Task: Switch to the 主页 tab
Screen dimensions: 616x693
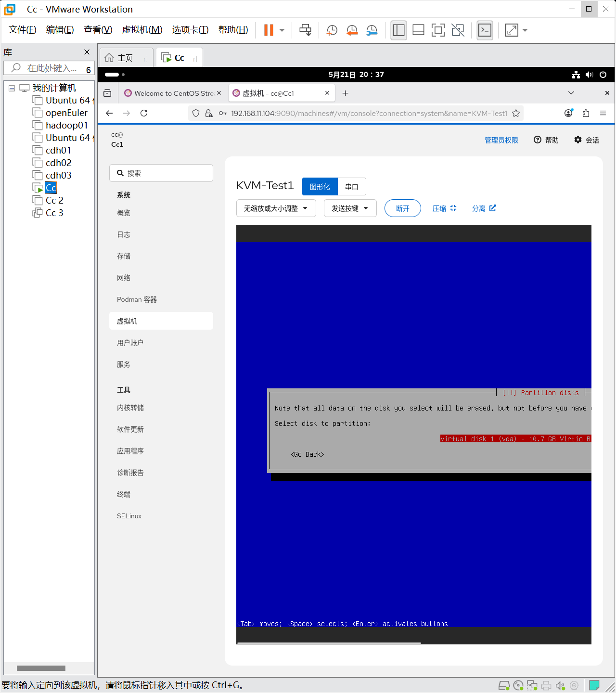Action: pos(126,58)
